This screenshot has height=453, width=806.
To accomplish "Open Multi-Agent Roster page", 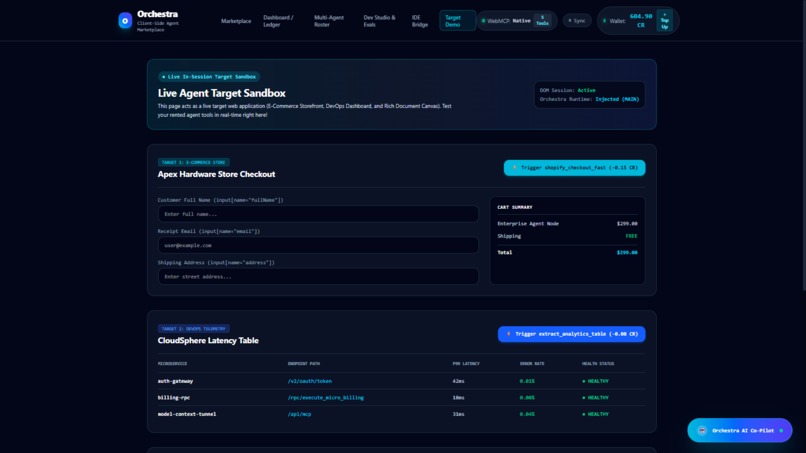I will point(329,21).
